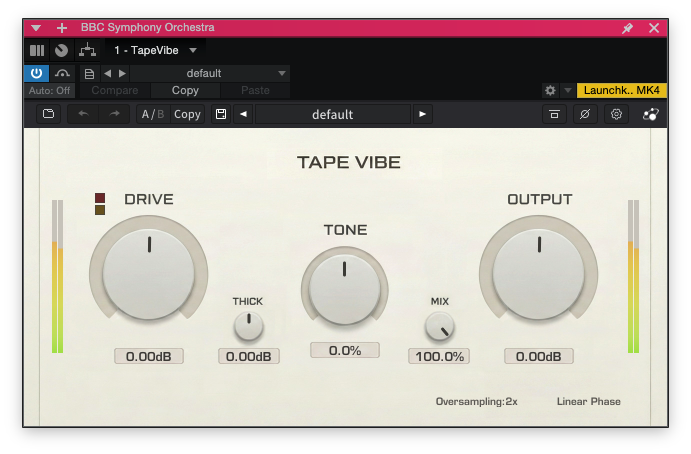The height and width of the screenshot is (454, 691).
Task: Open the plugin default preset name field
Action: click(333, 114)
